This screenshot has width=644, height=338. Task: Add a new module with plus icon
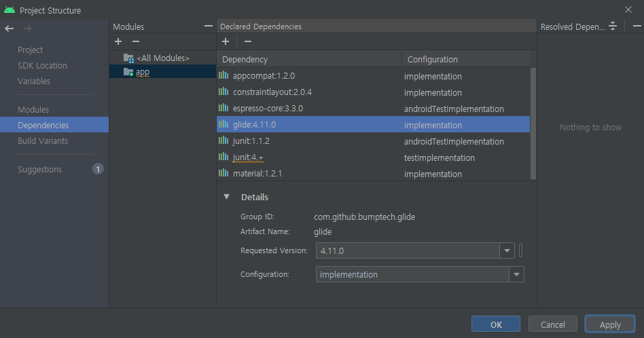[118, 41]
